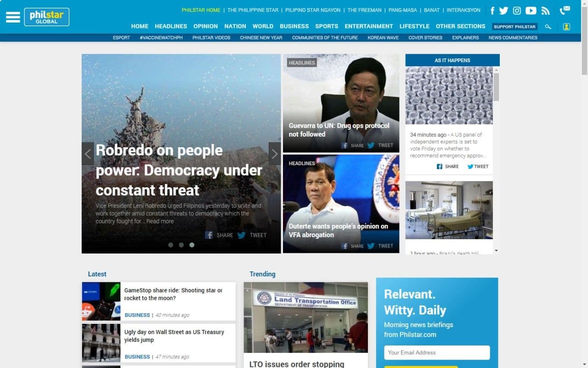Click GameStop article thumbnail

pos(101,301)
